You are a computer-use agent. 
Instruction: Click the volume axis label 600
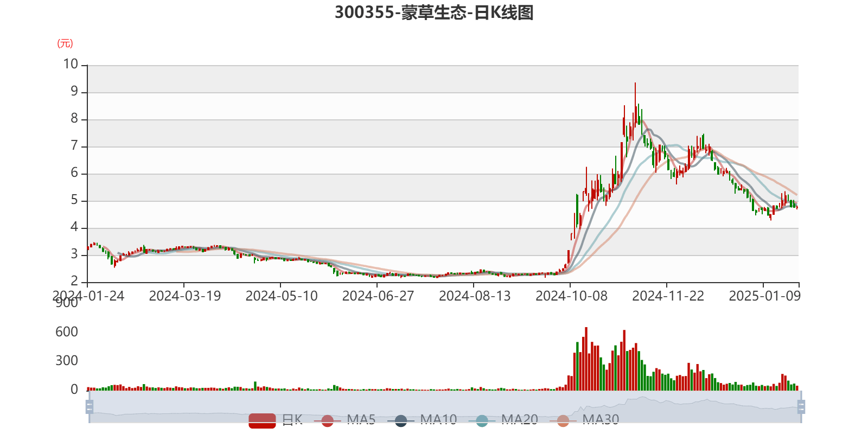[67, 332]
